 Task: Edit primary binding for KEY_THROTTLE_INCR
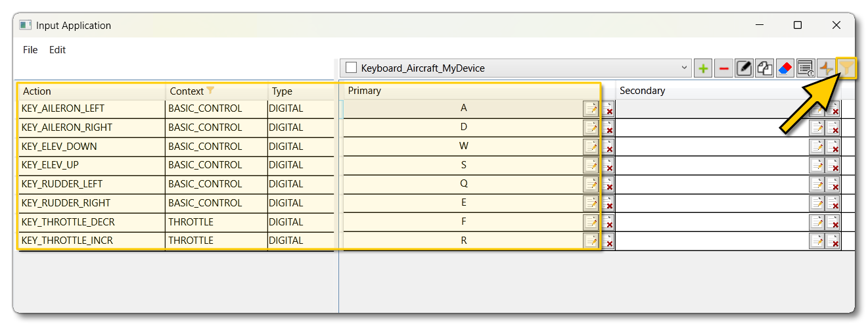point(591,241)
